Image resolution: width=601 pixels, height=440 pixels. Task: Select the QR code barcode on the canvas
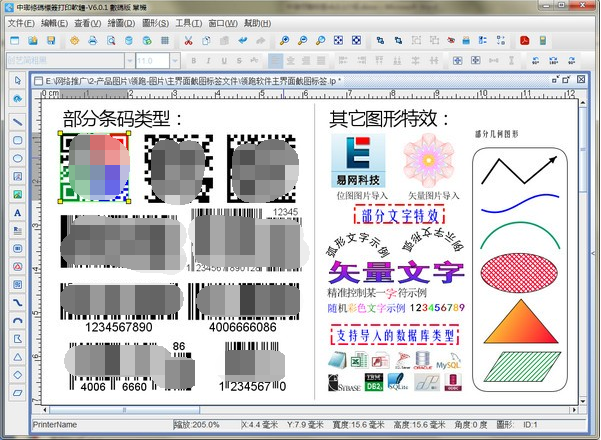(95, 167)
